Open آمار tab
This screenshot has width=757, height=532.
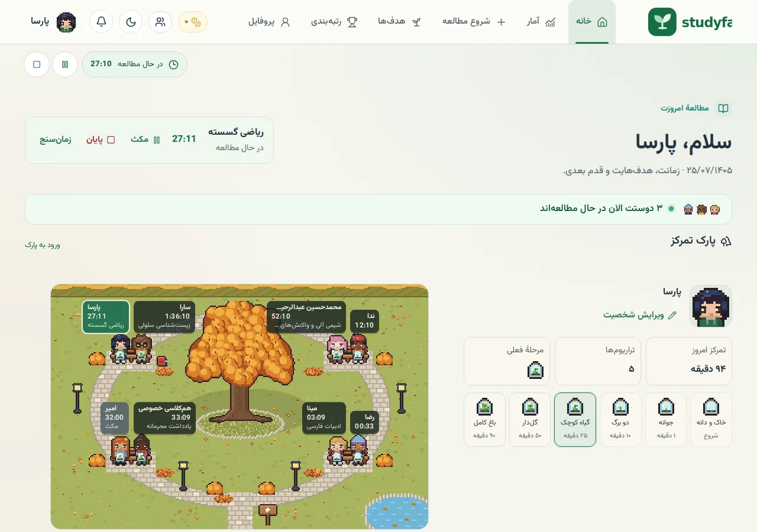[x=542, y=22]
